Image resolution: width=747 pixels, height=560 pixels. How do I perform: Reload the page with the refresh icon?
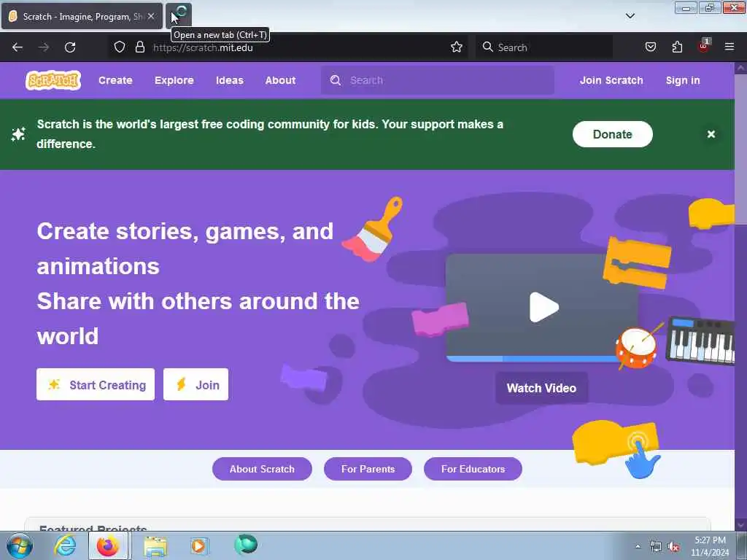[70, 47]
